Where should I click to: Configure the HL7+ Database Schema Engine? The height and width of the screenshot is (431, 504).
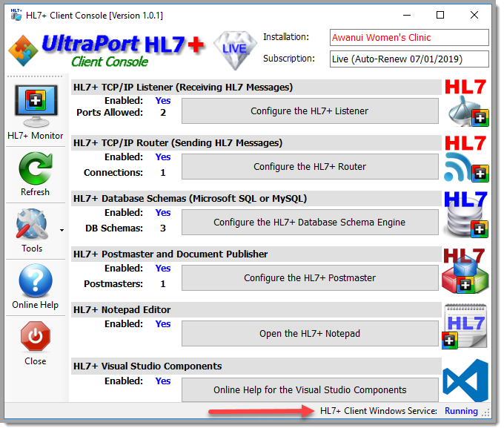tap(310, 223)
